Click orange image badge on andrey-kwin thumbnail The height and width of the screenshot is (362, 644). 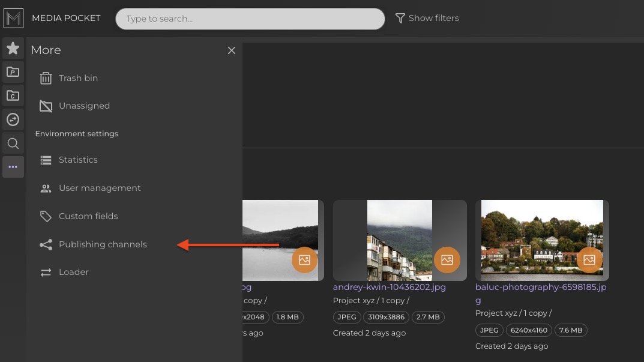(447, 260)
